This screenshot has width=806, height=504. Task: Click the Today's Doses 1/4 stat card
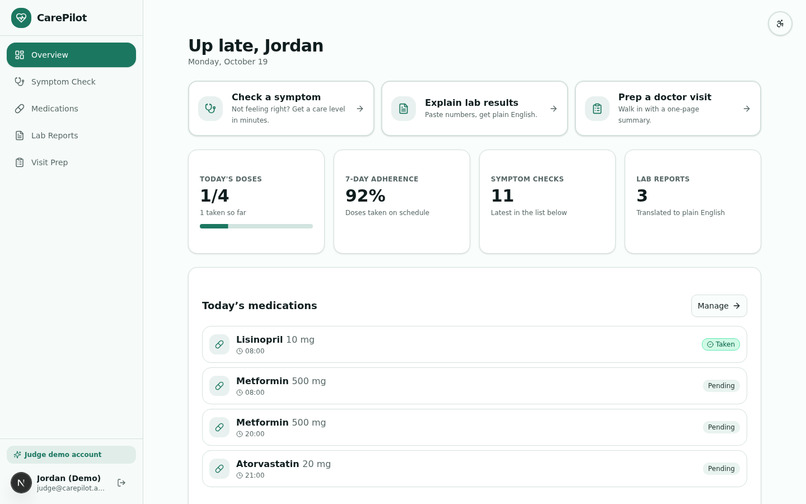click(256, 202)
